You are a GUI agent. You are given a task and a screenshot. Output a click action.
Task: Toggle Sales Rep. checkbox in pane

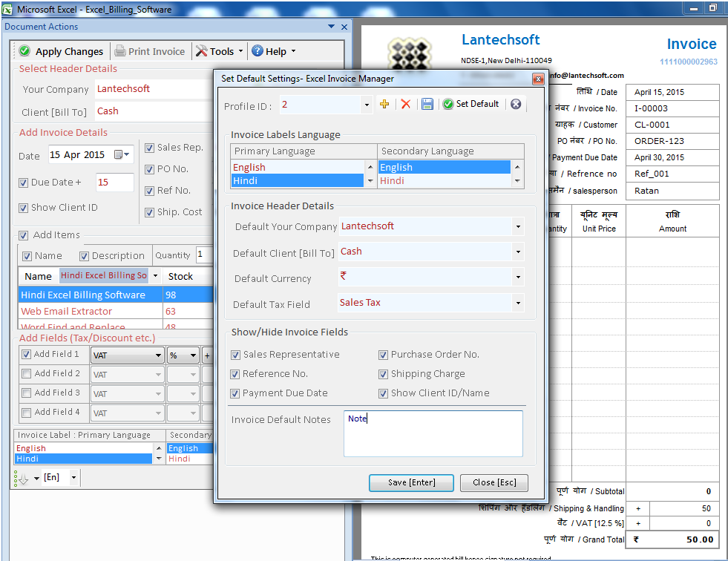pyautogui.click(x=149, y=148)
